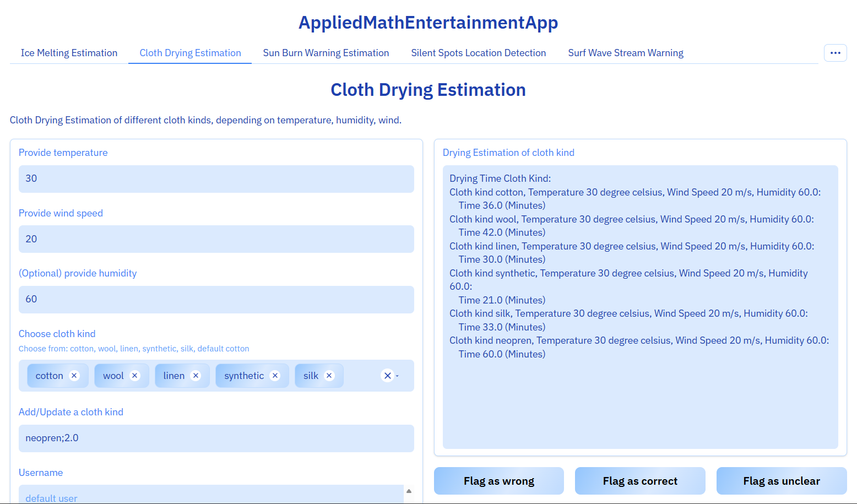Remove the synthetic cloth kind chip
This screenshot has height=504, width=857.
275,375
